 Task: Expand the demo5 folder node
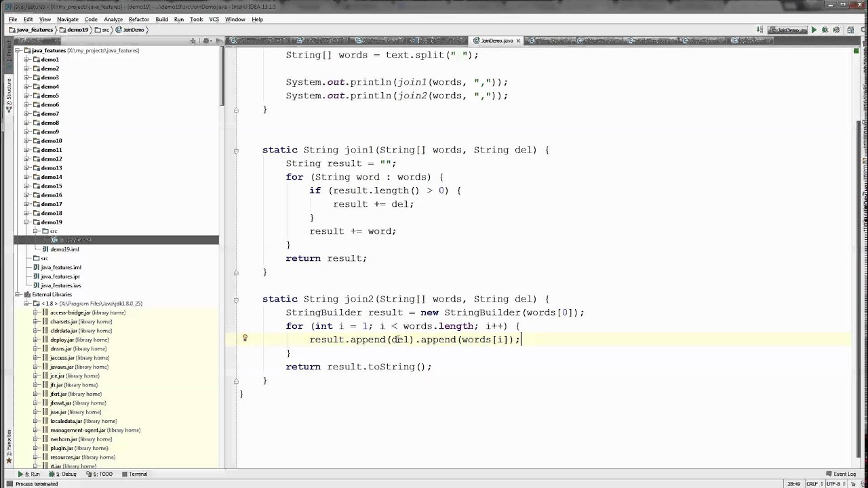click(26, 96)
